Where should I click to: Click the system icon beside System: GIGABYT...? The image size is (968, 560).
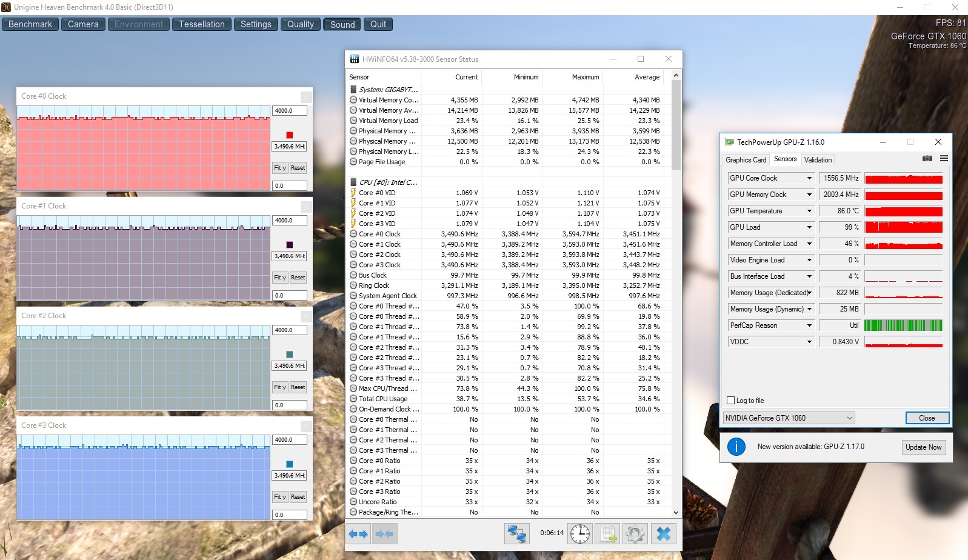click(353, 89)
